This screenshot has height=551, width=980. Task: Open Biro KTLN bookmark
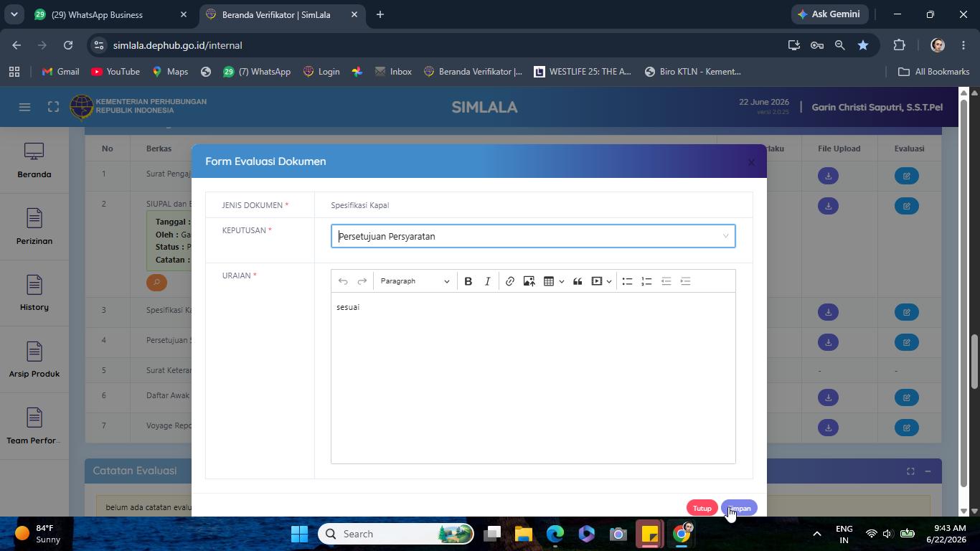point(693,72)
